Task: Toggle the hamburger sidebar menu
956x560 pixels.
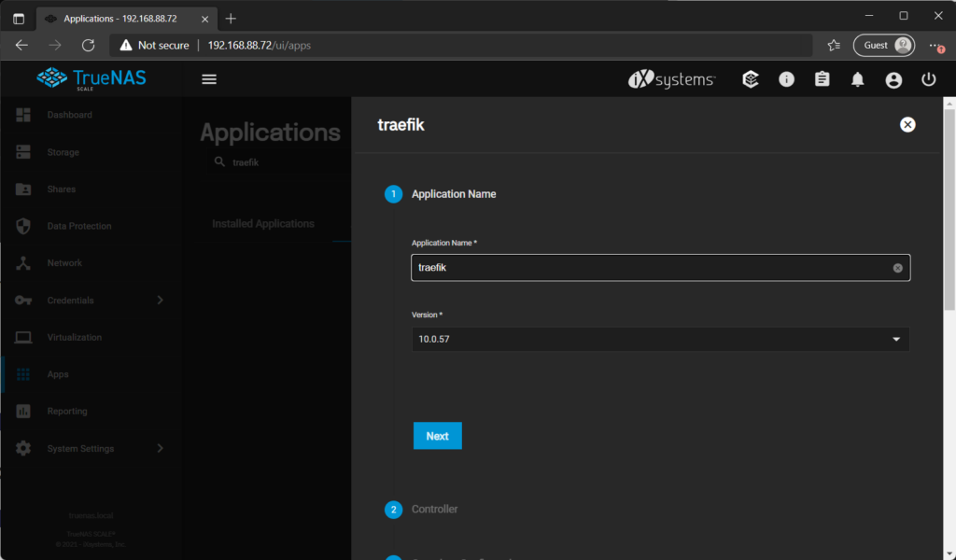Action: (209, 79)
